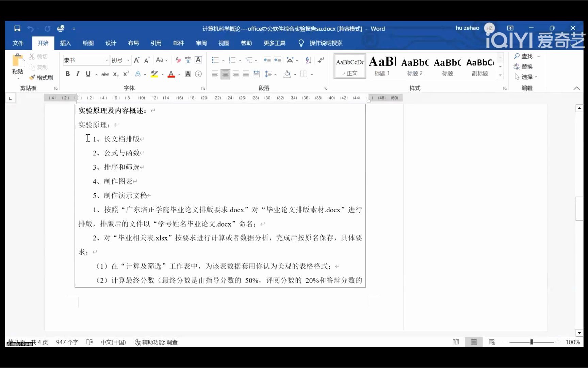Switch to the Review tab
Image resolution: width=588 pixels, height=368 pixels.
coord(201,43)
